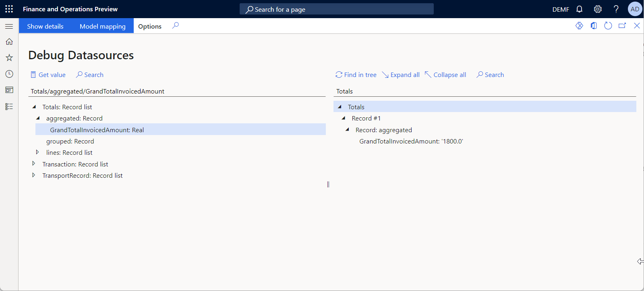This screenshot has width=644, height=291.
Task: Click the vertical pane splitter handle
Action: coord(328,184)
